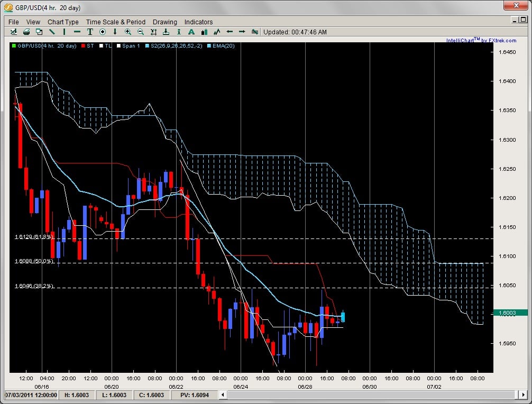Click the inner window minimize button
The width and height of the screenshot is (532, 404).
click(515, 20)
